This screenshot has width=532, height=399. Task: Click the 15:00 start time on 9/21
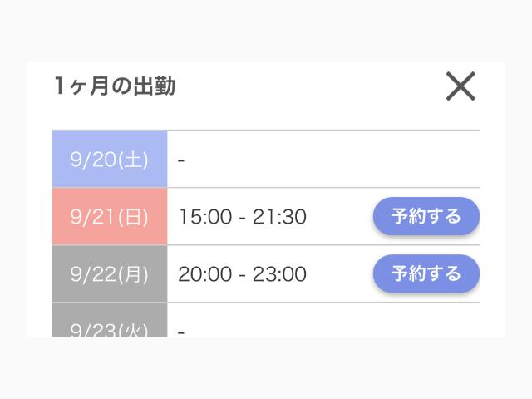pyautogui.click(x=205, y=216)
